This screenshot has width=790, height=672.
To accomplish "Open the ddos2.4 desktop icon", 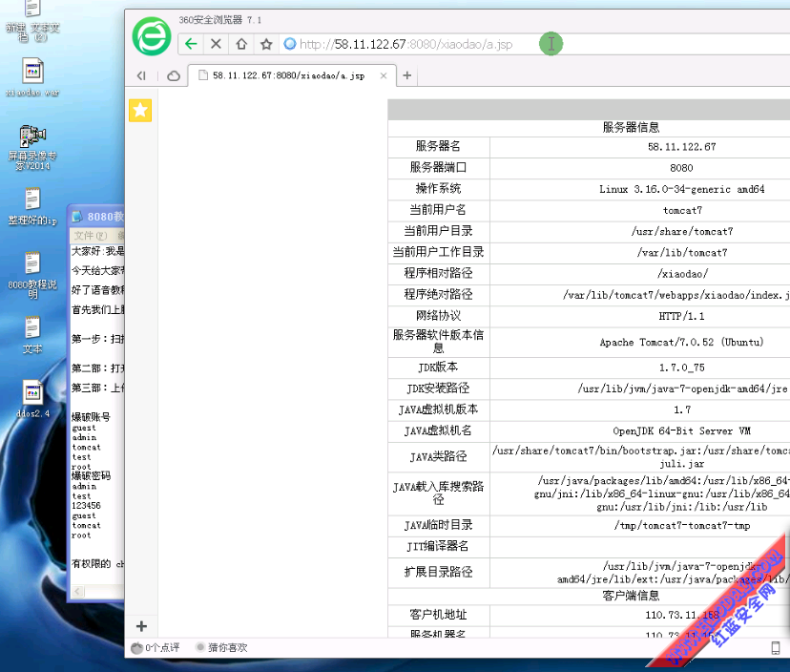I will point(32,399).
